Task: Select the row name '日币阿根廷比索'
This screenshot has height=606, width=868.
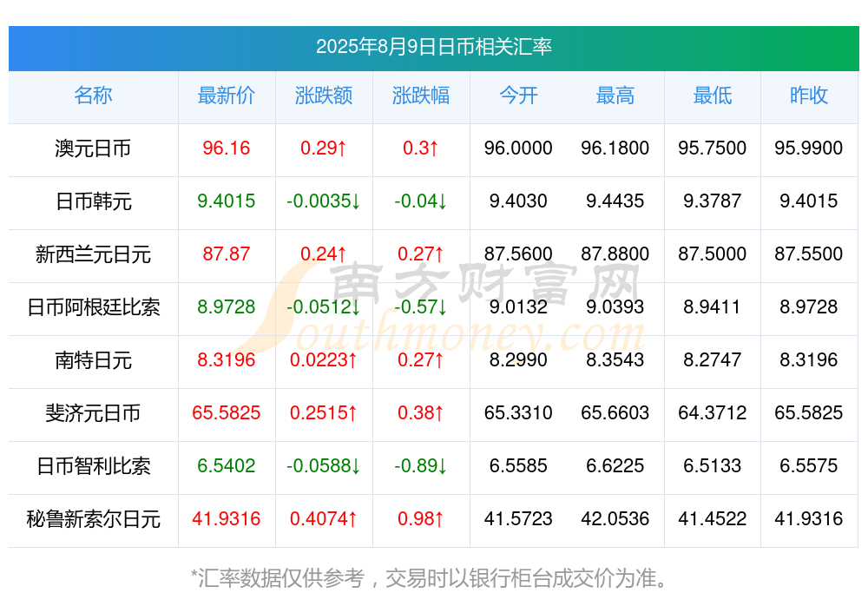Action: pos(93,306)
